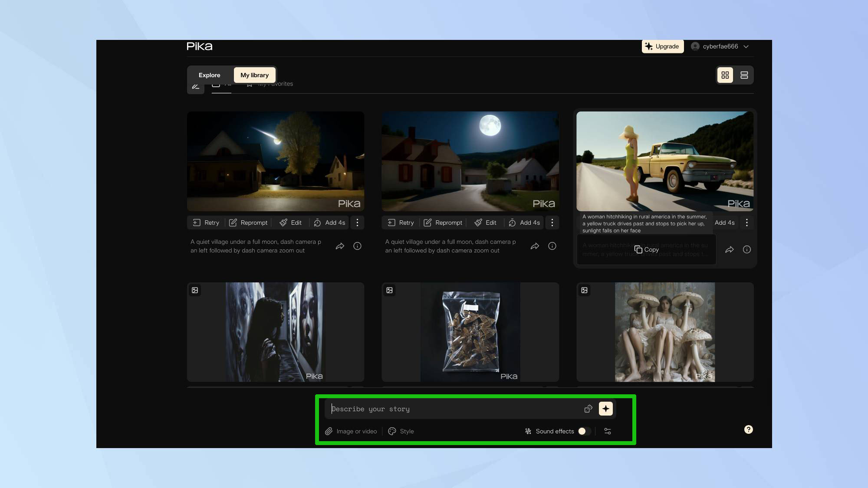The height and width of the screenshot is (488, 868).
Task: Switch to the Explore tab
Action: 209,75
